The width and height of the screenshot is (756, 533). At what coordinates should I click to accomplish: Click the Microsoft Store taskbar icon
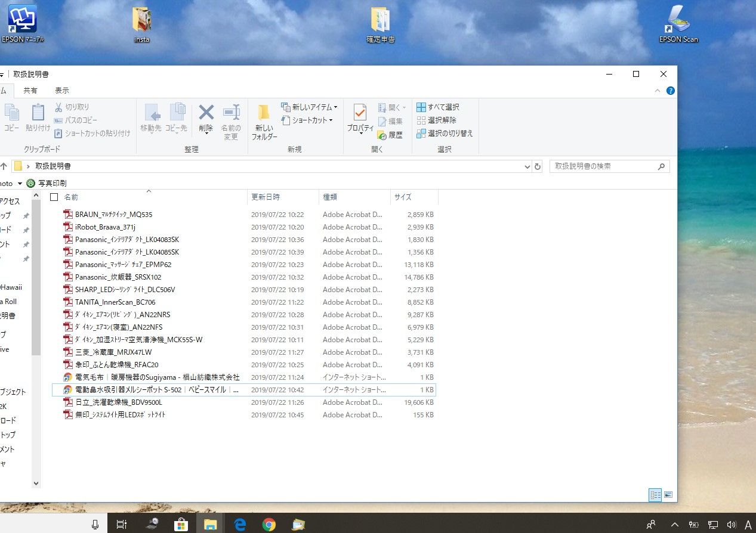(181, 524)
